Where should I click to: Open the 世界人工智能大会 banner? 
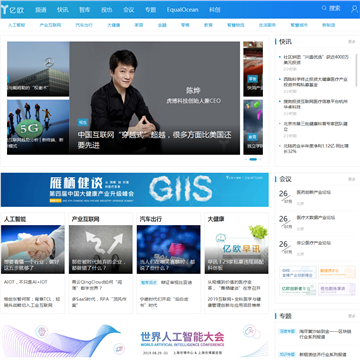coord(135,340)
